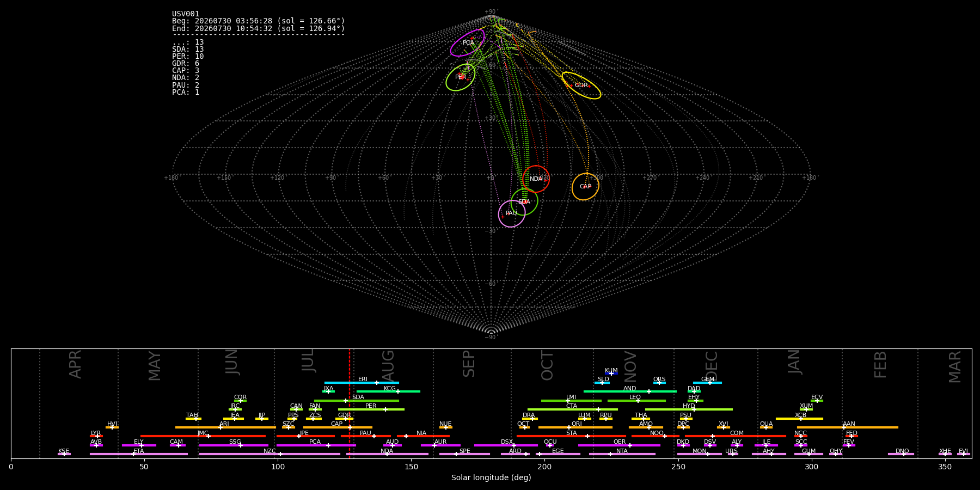Click the AND shower bar in timeline
980x490 pixels.
pos(630,391)
